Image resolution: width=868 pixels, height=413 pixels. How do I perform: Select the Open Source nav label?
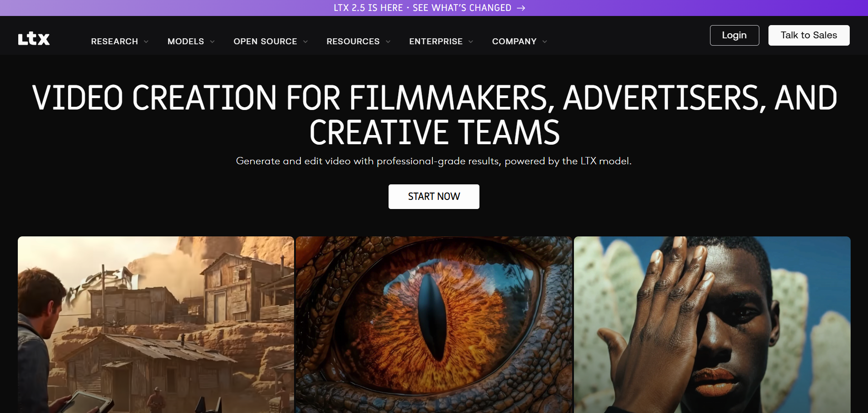[x=265, y=42]
